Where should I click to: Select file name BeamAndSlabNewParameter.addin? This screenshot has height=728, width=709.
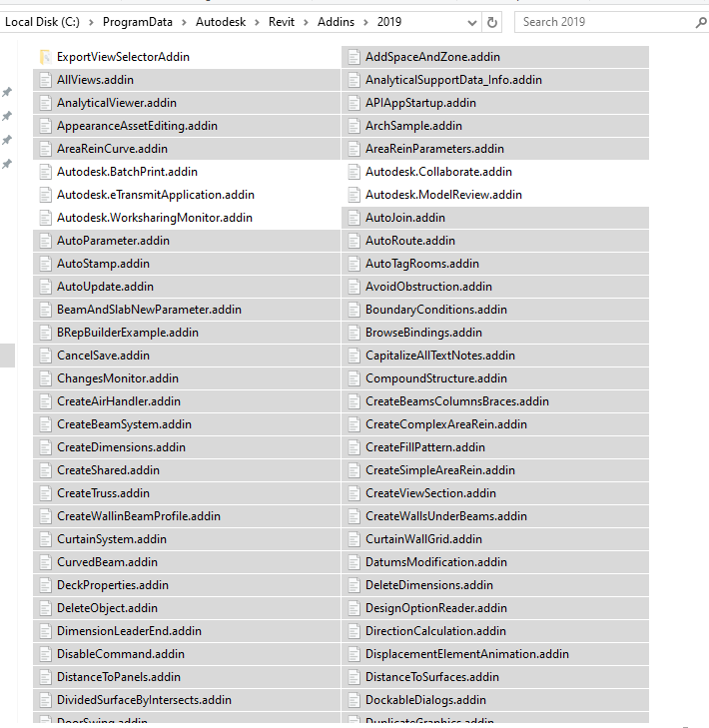tap(149, 310)
